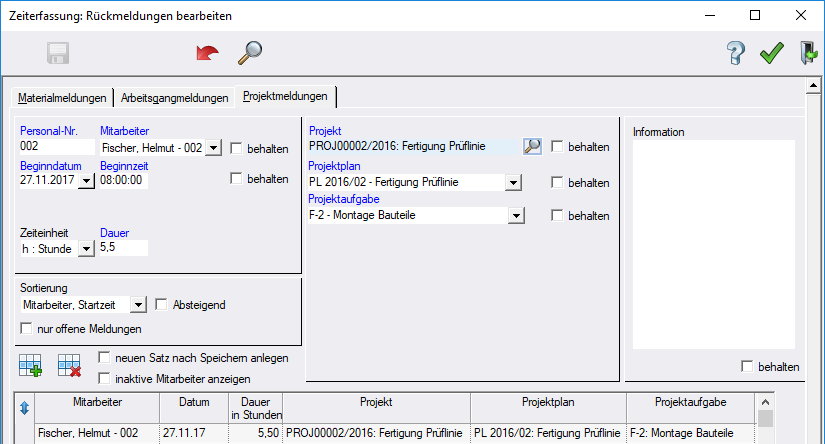
Task: Click the help question mark icon
Action: point(736,54)
